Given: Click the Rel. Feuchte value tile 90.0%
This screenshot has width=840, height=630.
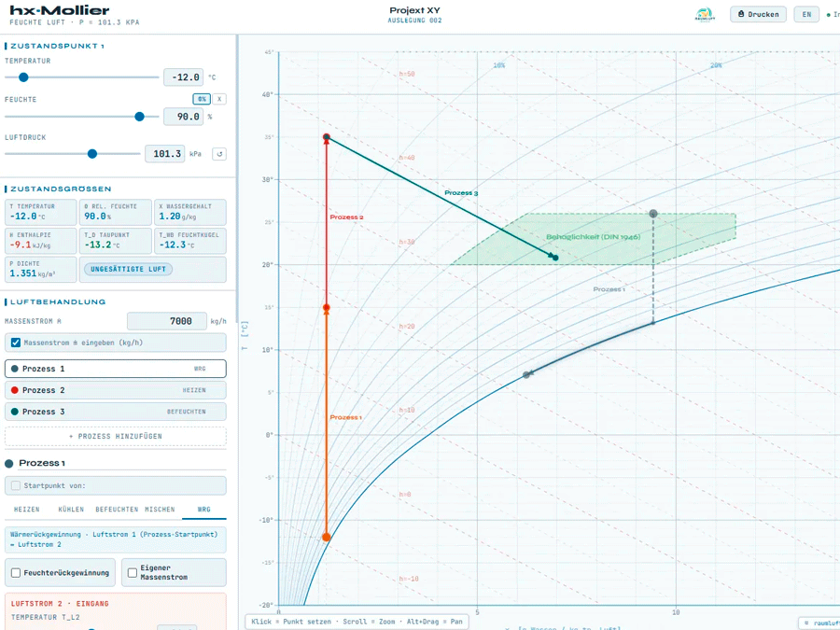Looking at the screenshot, I should coord(116,212).
